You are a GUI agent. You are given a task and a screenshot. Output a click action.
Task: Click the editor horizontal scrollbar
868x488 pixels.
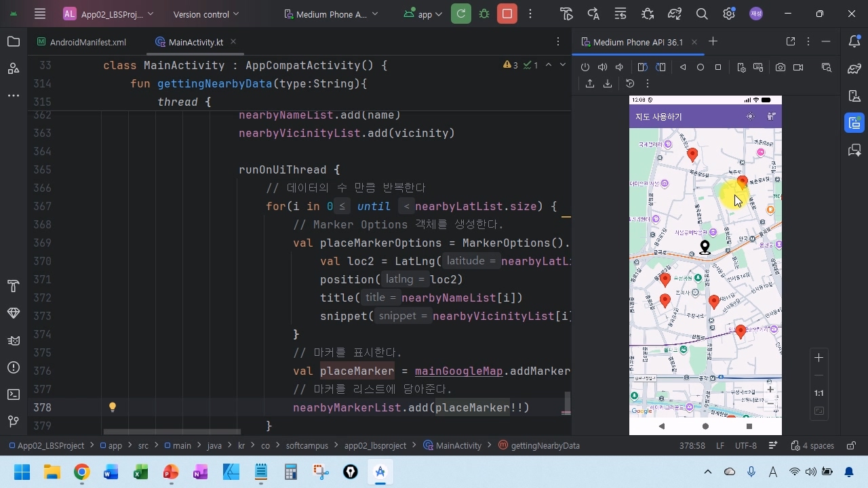point(172,431)
